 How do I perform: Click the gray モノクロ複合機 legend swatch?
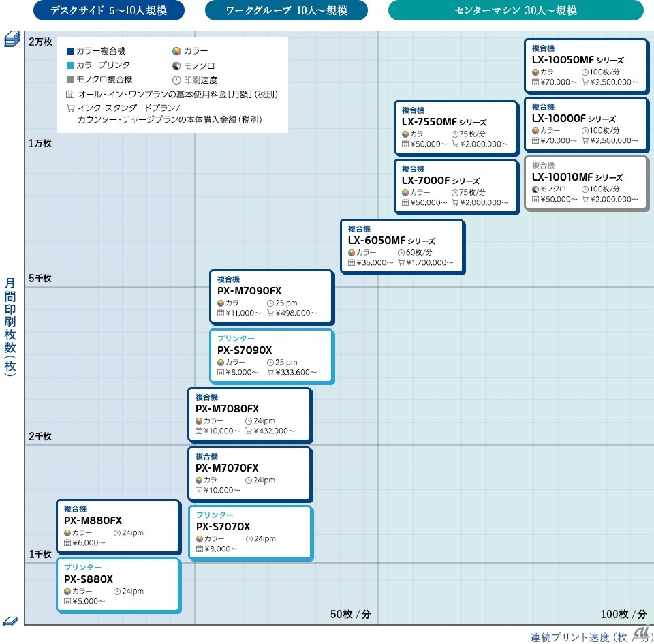pyautogui.click(x=70, y=79)
